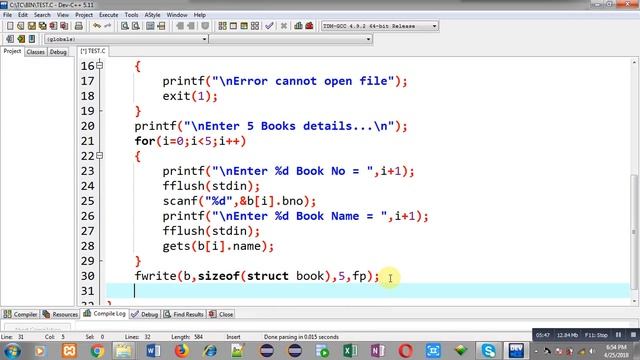Image resolution: width=640 pixels, height=360 pixels.
Task: Click the Rebuild All toolbar icon
Action: click(x=255, y=26)
